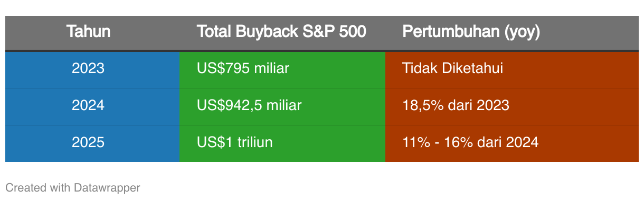The height and width of the screenshot is (200, 644).
Task: Click the Pertumbuhan (yoy) column header
Action: (512, 32)
